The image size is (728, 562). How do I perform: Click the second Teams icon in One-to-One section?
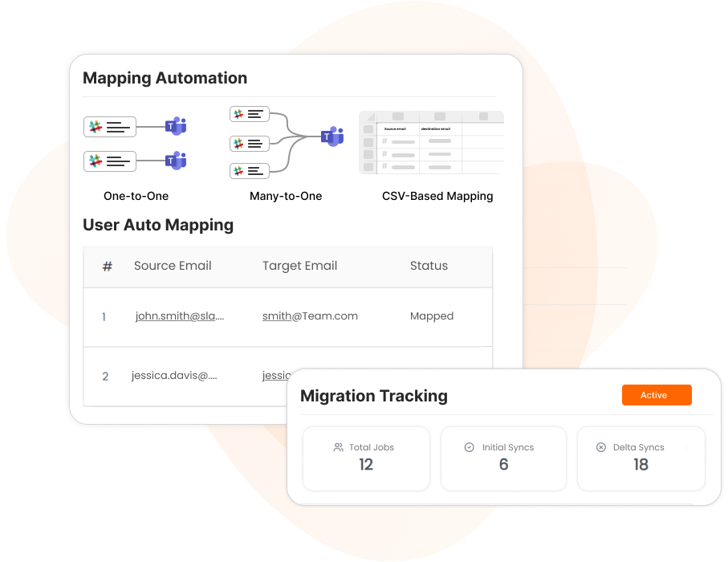pyautogui.click(x=175, y=161)
